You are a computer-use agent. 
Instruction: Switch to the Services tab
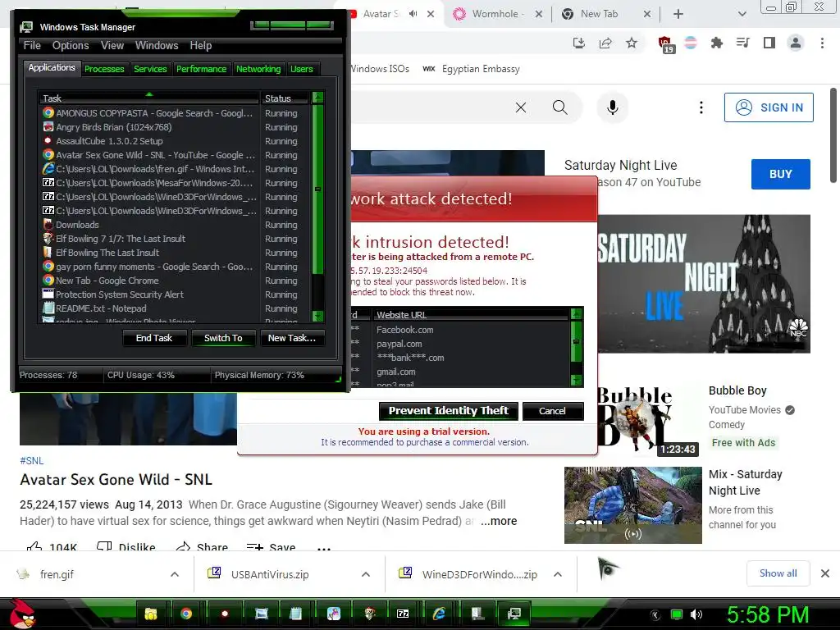pyautogui.click(x=150, y=69)
